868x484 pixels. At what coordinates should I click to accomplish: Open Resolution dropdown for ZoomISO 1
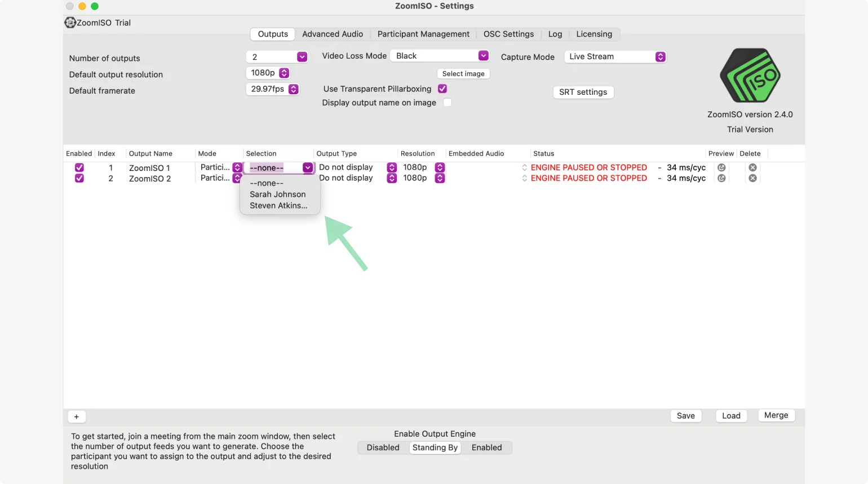point(424,168)
